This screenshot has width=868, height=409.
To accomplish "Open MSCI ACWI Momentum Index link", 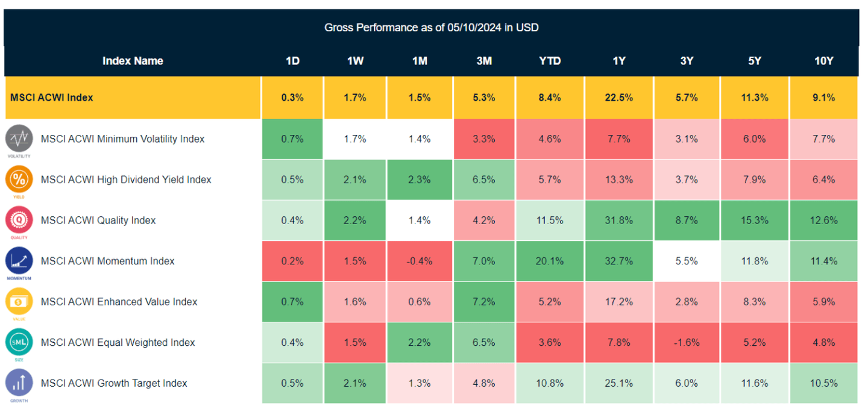I will click(107, 261).
